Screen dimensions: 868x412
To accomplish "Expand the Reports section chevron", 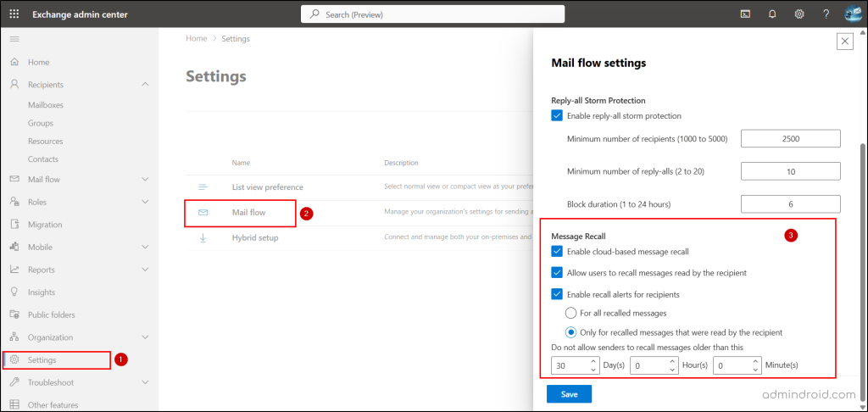I will click(146, 270).
